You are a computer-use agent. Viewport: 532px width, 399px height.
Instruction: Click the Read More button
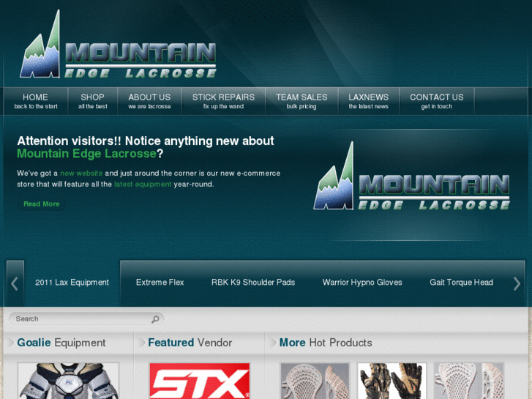pos(42,204)
